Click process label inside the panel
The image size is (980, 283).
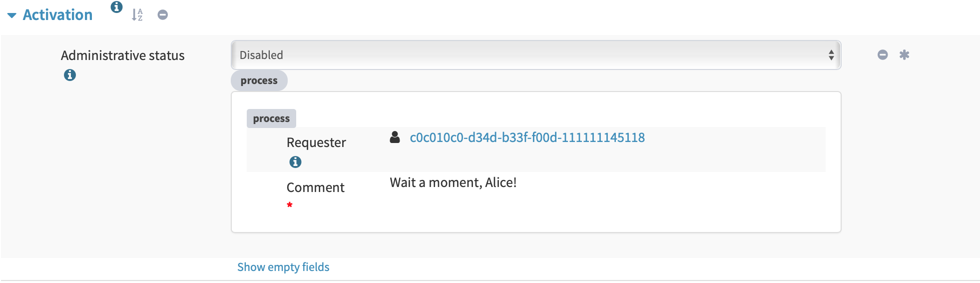click(271, 118)
